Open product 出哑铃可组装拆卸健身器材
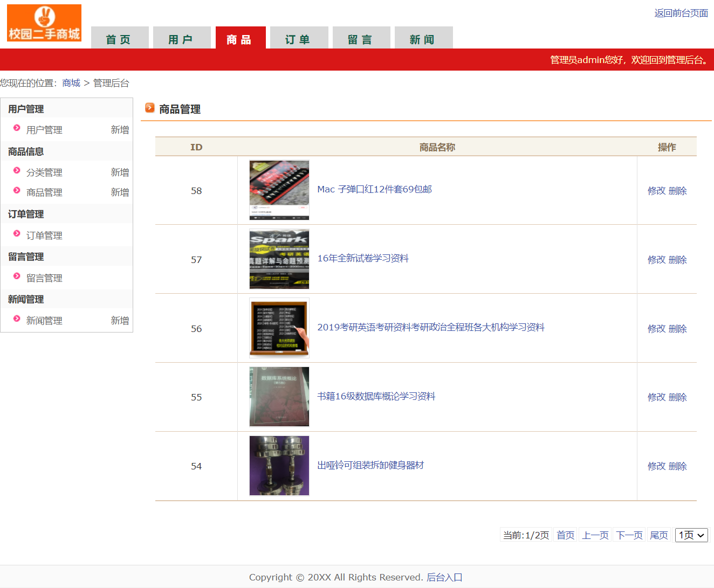 (370, 465)
